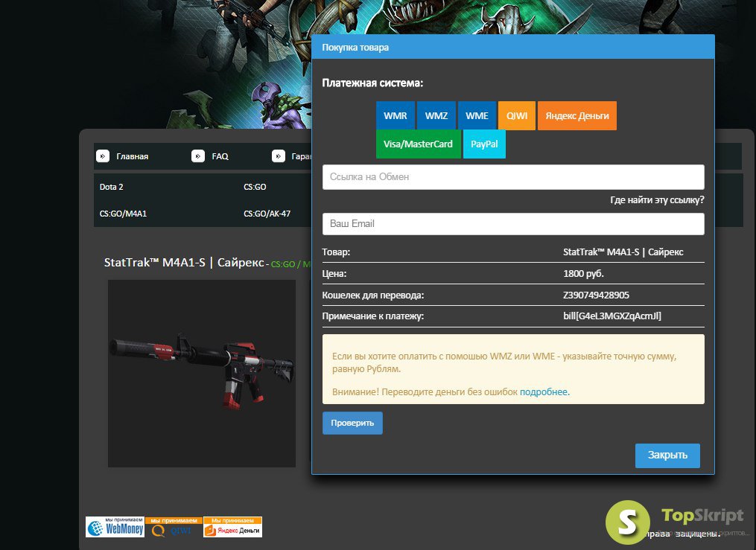The image size is (756, 550).
Task: Pick the WME payment option
Action: tap(477, 115)
